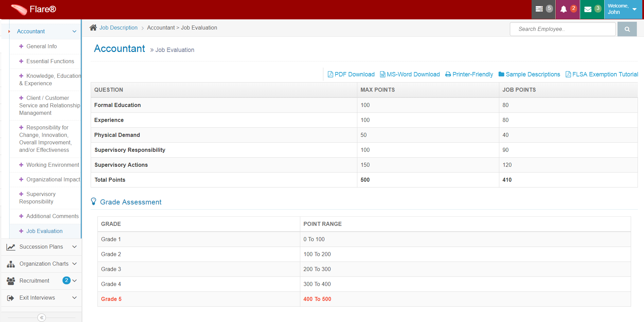
Task: Click the plus icon beside Essential Functions
Action: (21, 61)
